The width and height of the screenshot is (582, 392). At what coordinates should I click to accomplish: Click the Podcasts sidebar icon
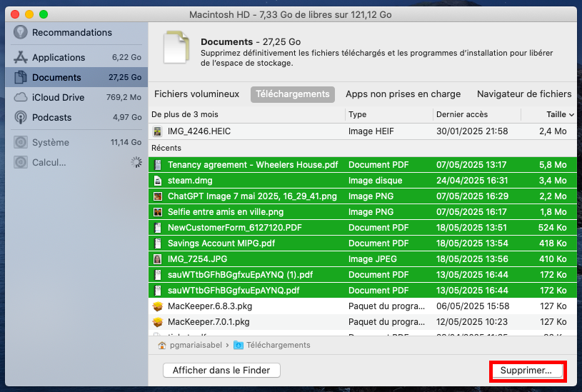coord(21,117)
